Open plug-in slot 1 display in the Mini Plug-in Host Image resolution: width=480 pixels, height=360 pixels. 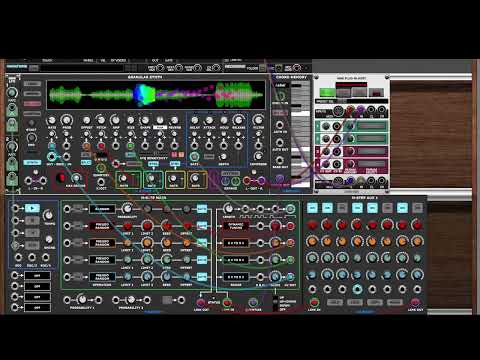click(x=372, y=126)
